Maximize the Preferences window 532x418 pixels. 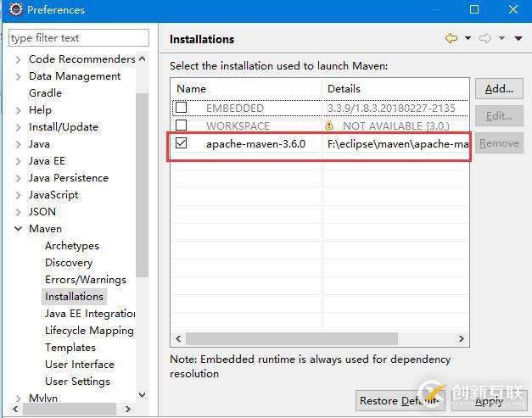point(474,9)
